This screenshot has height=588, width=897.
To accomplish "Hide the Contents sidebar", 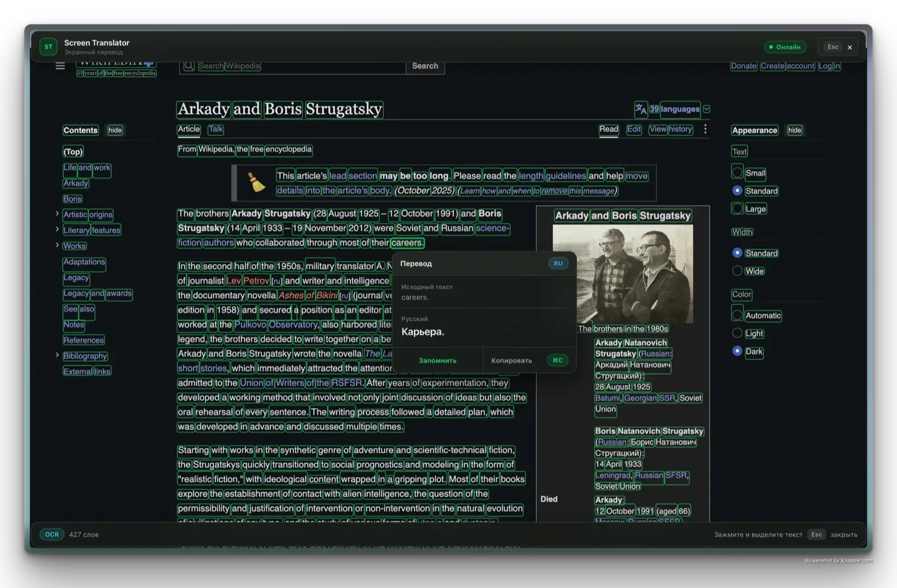I will (x=115, y=130).
